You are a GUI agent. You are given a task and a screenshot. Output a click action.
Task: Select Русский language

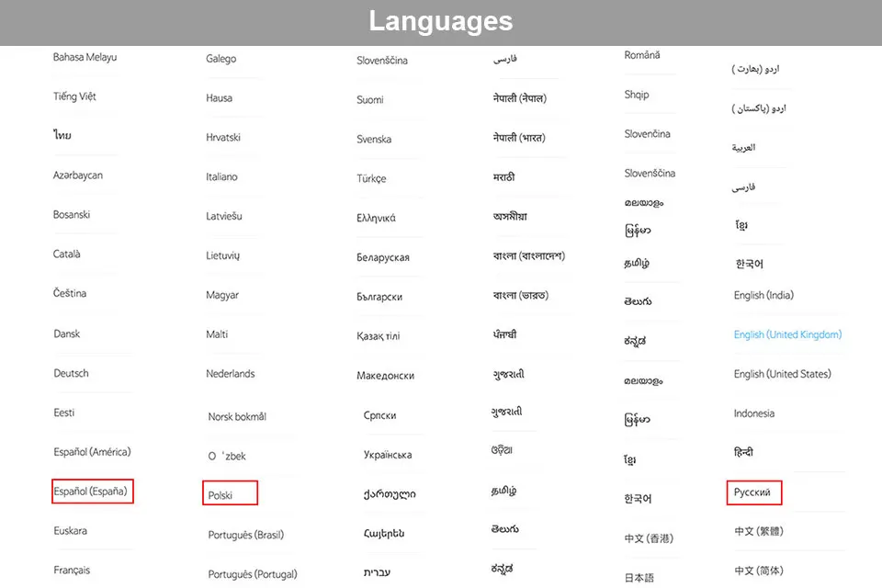click(753, 492)
